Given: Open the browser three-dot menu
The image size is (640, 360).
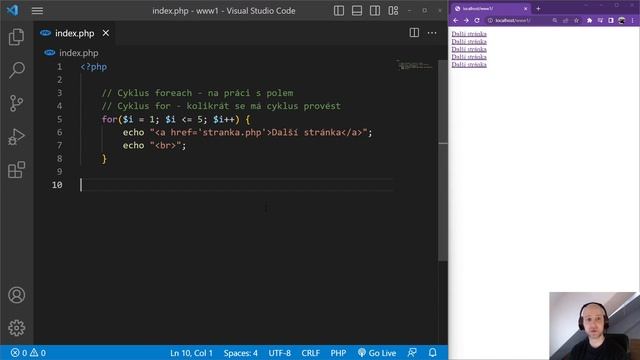Looking at the screenshot, I should click(633, 20).
